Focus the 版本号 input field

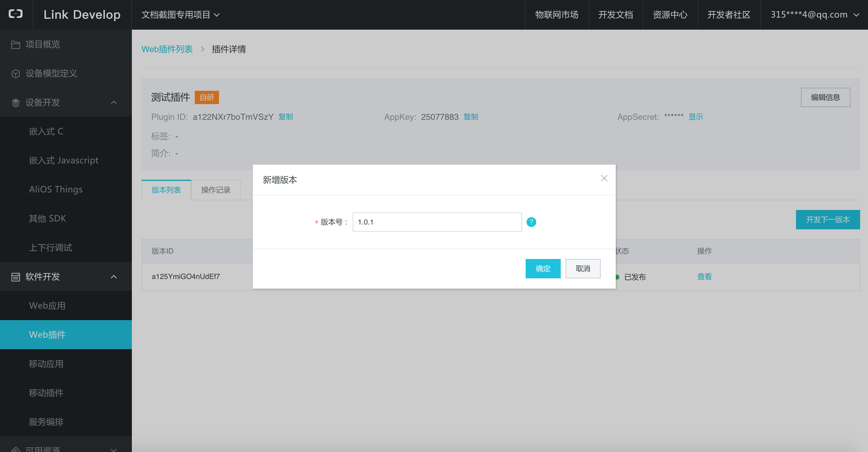(x=437, y=222)
